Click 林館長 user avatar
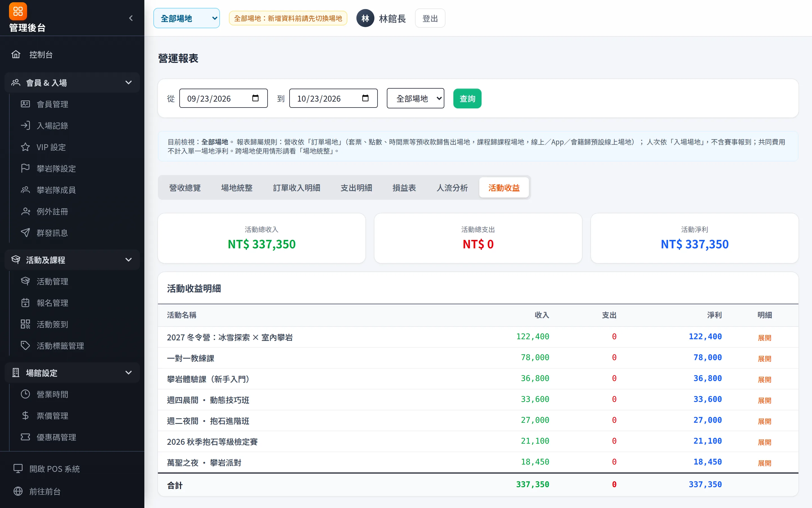The height and width of the screenshot is (508, 812). (x=365, y=18)
